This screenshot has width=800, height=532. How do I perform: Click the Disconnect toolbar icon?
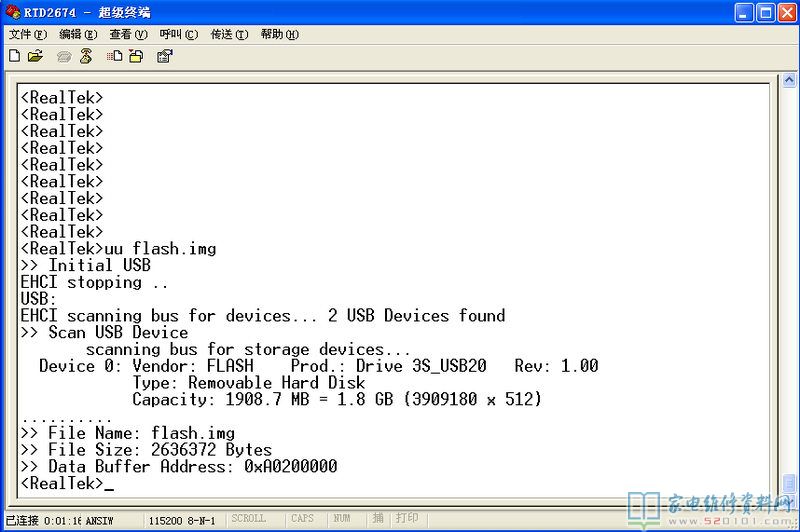(x=86, y=56)
